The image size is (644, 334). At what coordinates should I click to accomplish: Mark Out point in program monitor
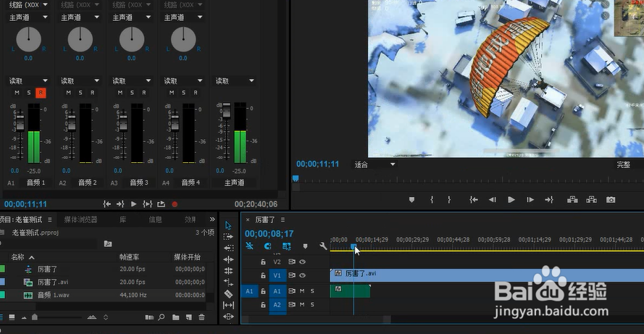pos(449,200)
